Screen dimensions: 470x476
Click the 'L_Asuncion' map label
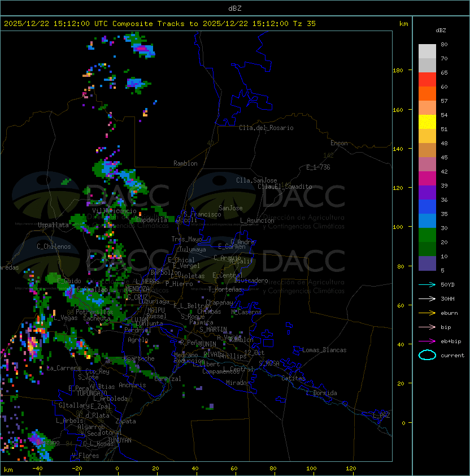[x=257, y=220]
